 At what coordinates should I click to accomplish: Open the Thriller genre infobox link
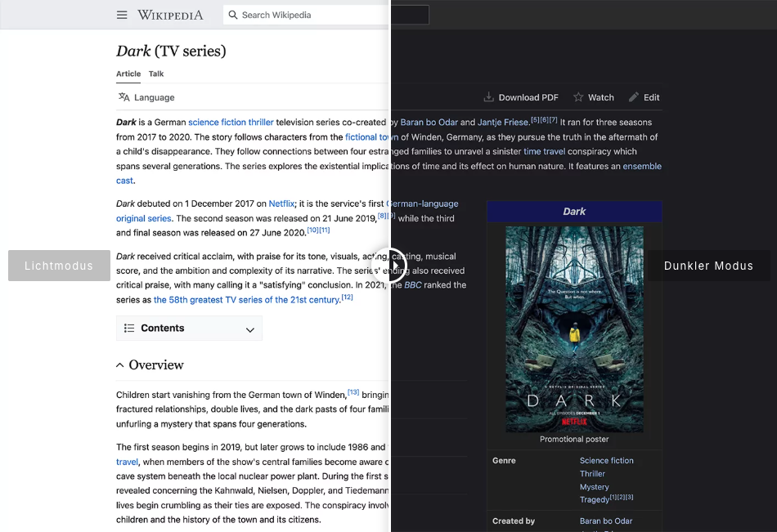[x=592, y=474]
